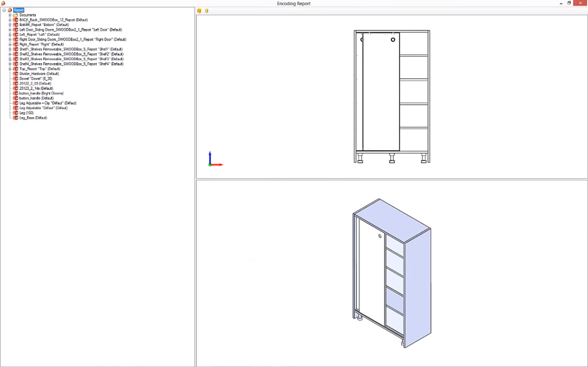Expand the Documents folder node

click(x=10, y=15)
